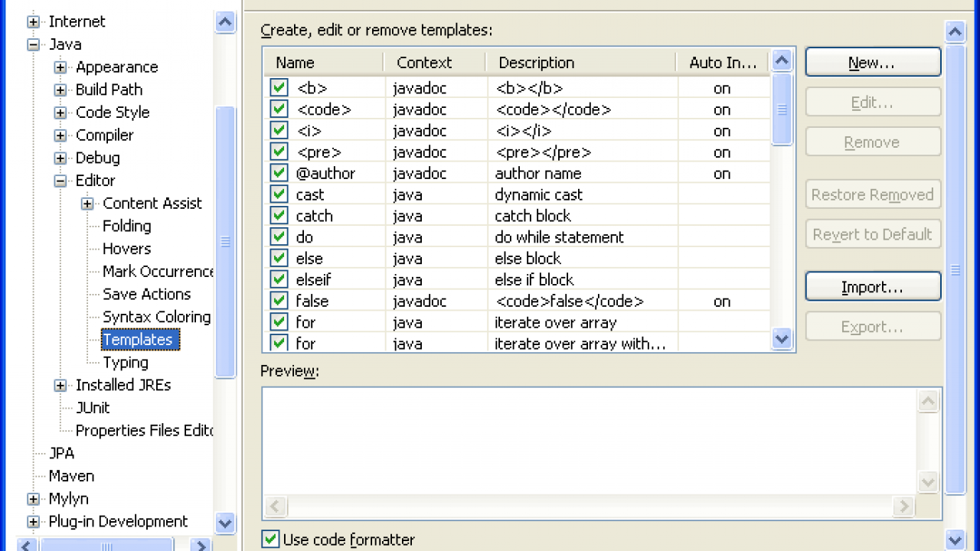Select Maven in the tree
The height and width of the screenshot is (551, 980).
click(71, 476)
